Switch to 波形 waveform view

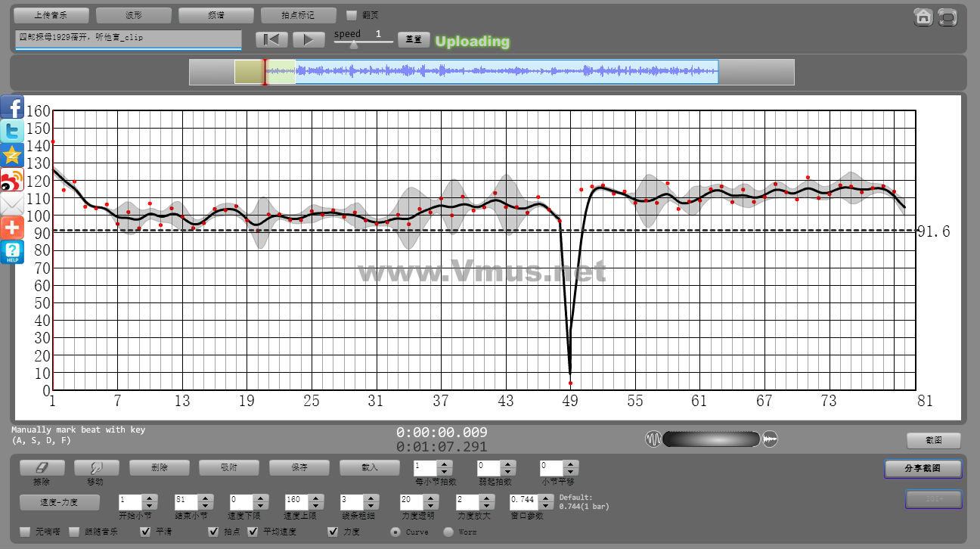(x=134, y=15)
